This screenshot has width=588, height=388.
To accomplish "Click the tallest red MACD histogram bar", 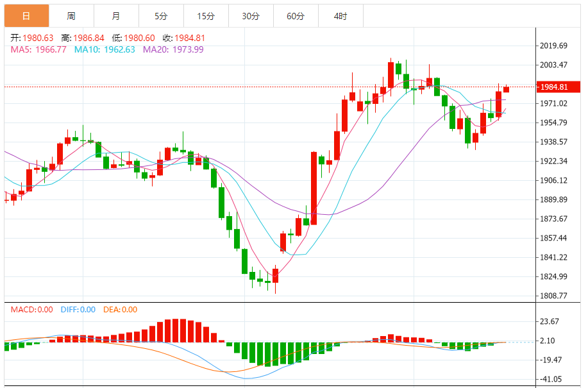I will [175, 331].
